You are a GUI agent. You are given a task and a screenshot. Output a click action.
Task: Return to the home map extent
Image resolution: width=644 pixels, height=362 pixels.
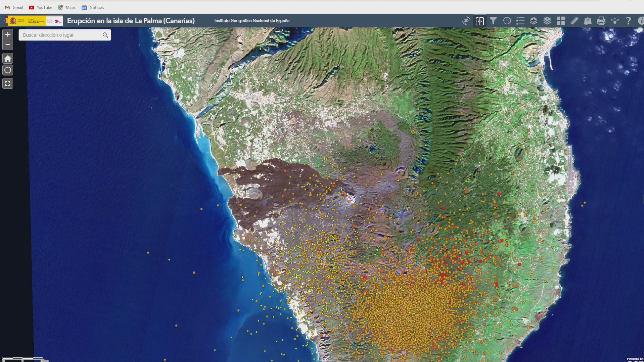click(8, 58)
